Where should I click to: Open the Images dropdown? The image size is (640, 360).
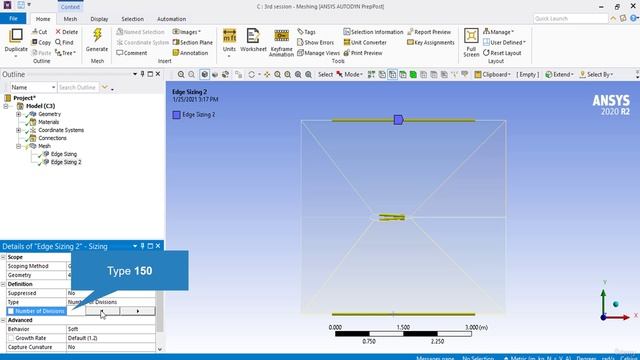pyautogui.click(x=187, y=32)
